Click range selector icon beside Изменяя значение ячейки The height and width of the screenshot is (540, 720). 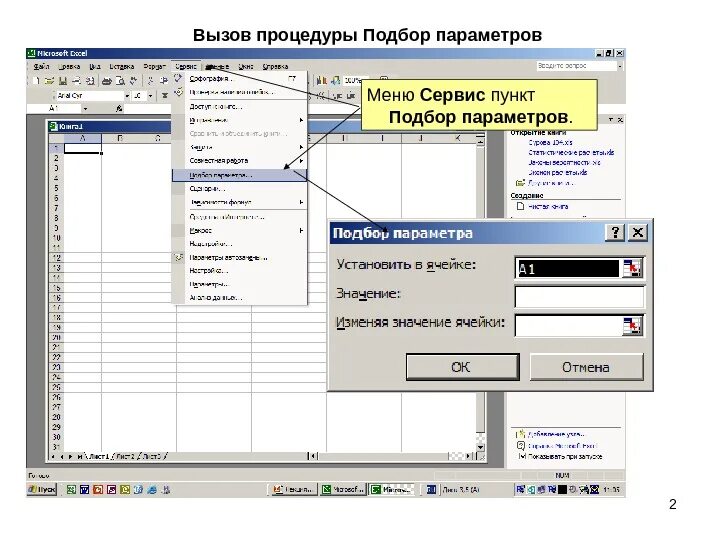coord(632,326)
